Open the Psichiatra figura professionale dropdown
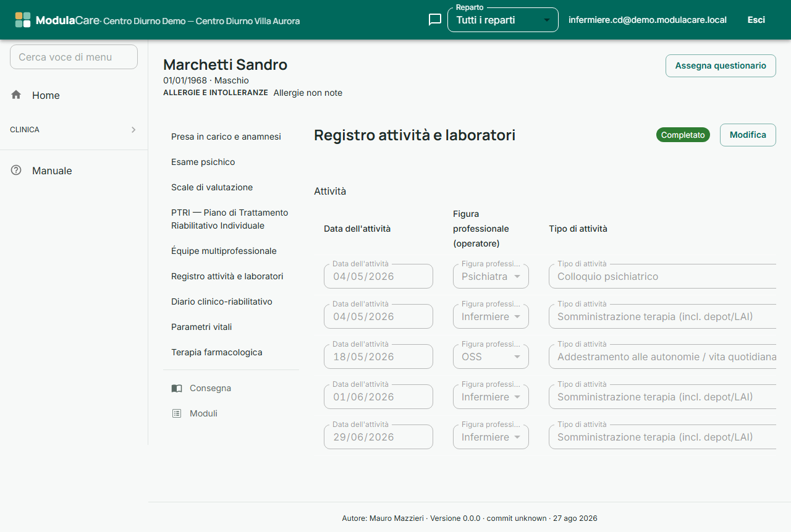This screenshot has width=791, height=532. click(491, 276)
